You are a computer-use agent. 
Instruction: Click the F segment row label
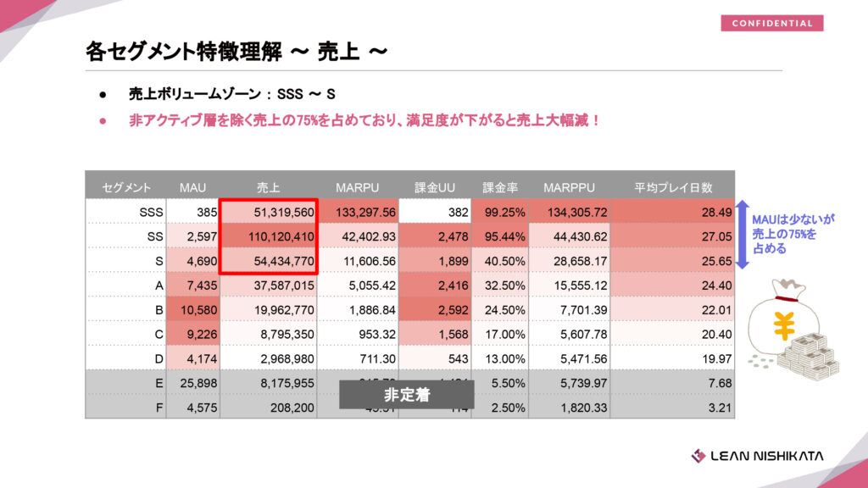pyautogui.click(x=158, y=407)
